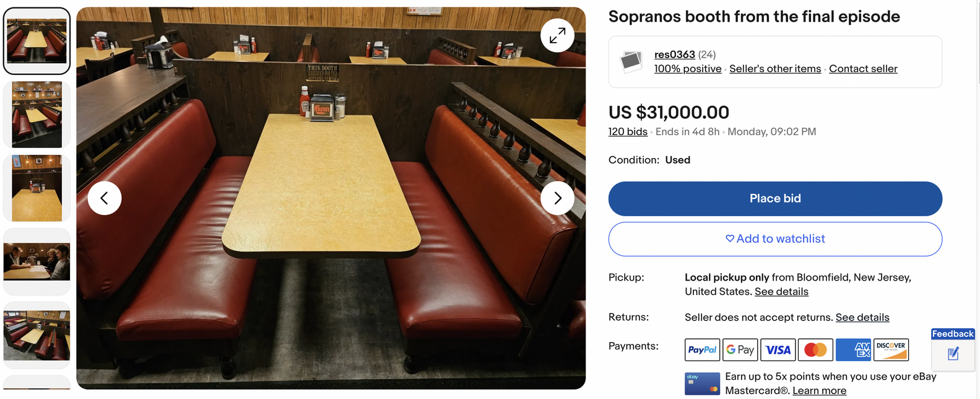Click the eBay Mastercard rewards icon

(x=702, y=384)
